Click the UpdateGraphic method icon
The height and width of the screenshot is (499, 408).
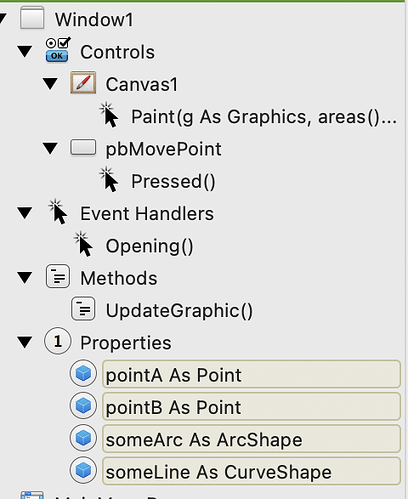[x=83, y=309]
